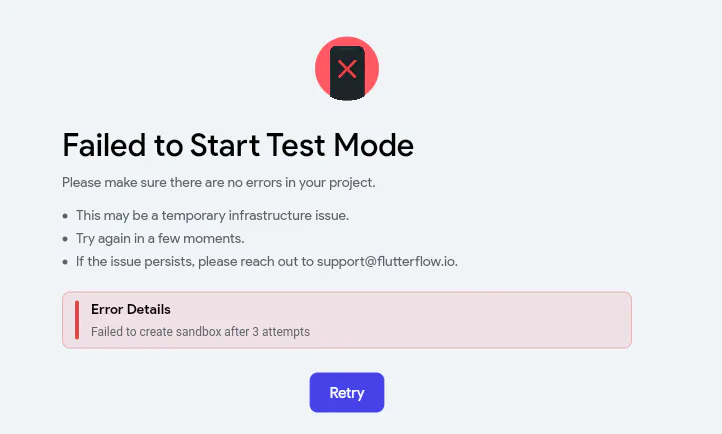Screen dimensions: 722x434
Task: Click '3 attempts' in the error message
Action: (281, 331)
